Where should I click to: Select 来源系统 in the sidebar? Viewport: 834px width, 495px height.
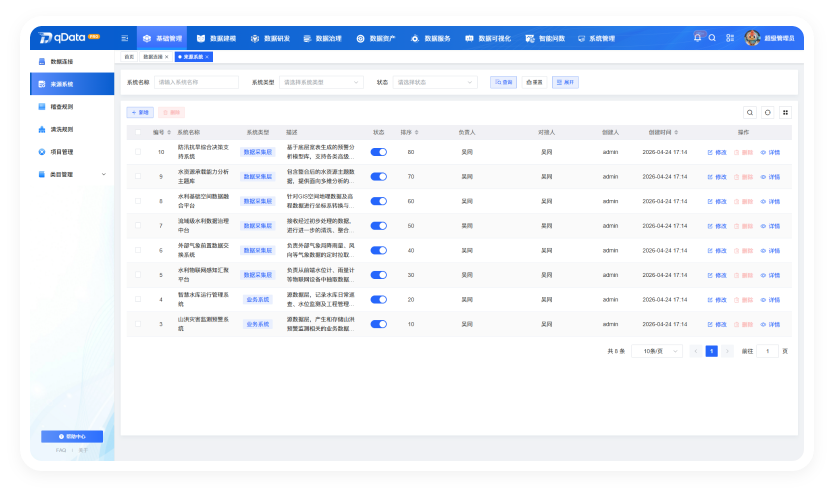coord(72,84)
